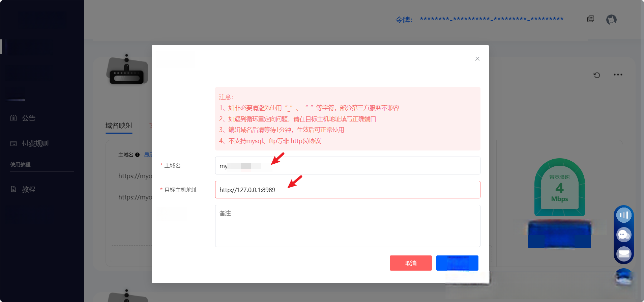This screenshot has width=644, height=302.
Task: Click the WeChat chat icon in floating widget
Action: click(624, 235)
